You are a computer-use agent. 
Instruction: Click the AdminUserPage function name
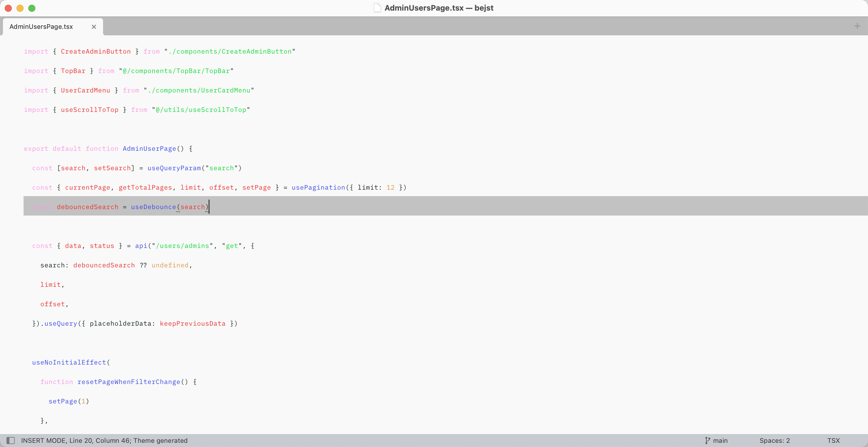(x=149, y=149)
